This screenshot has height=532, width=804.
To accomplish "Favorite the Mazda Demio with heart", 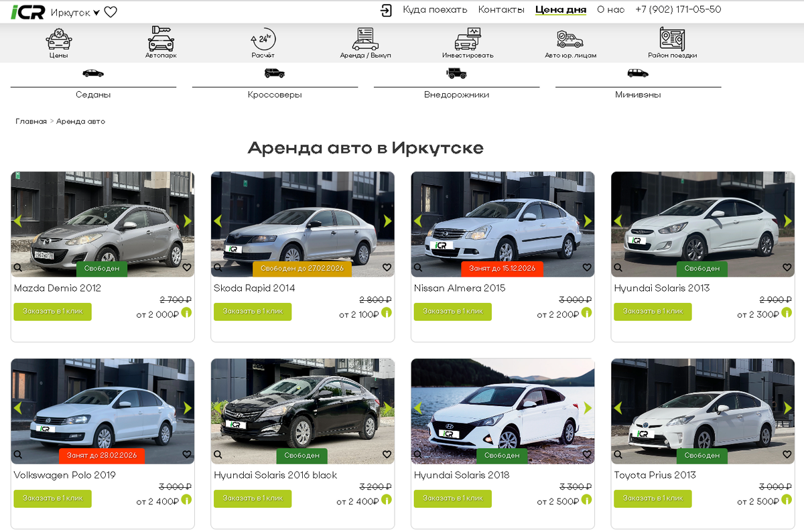I will click(x=187, y=267).
